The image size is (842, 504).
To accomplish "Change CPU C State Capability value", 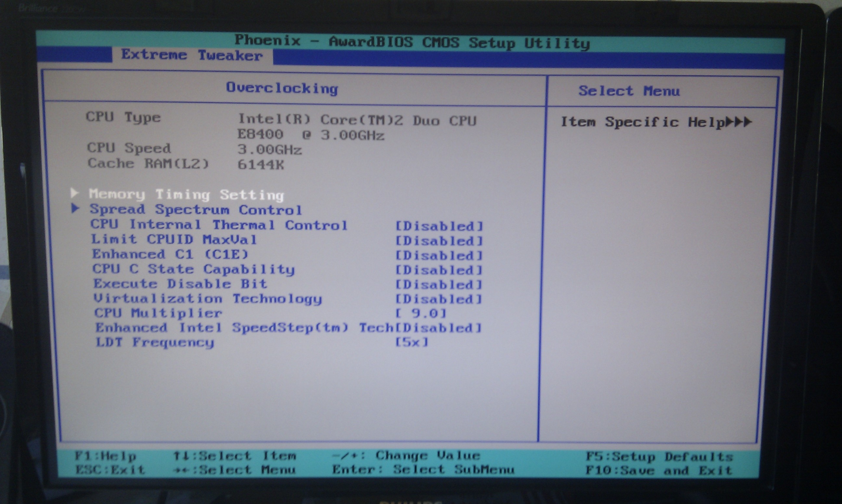I will [x=439, y=270].
